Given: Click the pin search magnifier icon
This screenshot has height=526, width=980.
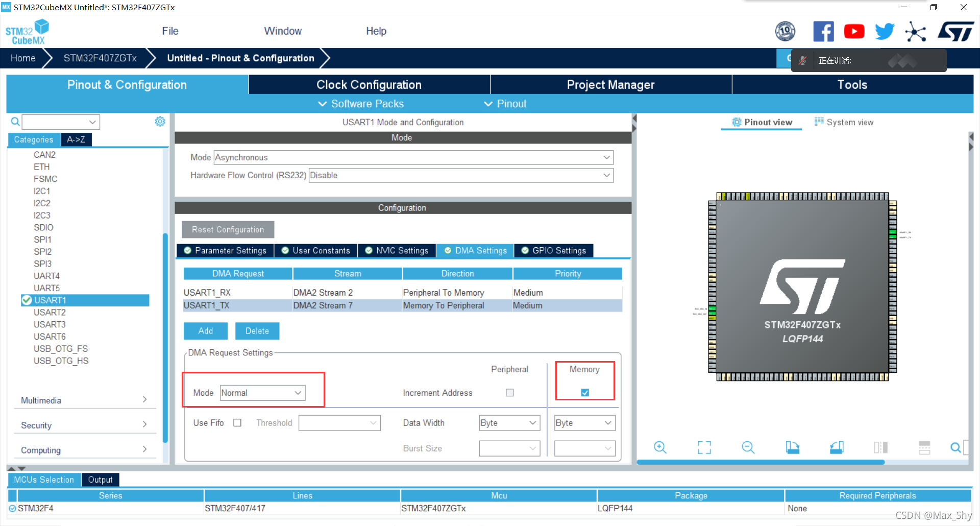Looking at the screenshot, I should (955, 447).
